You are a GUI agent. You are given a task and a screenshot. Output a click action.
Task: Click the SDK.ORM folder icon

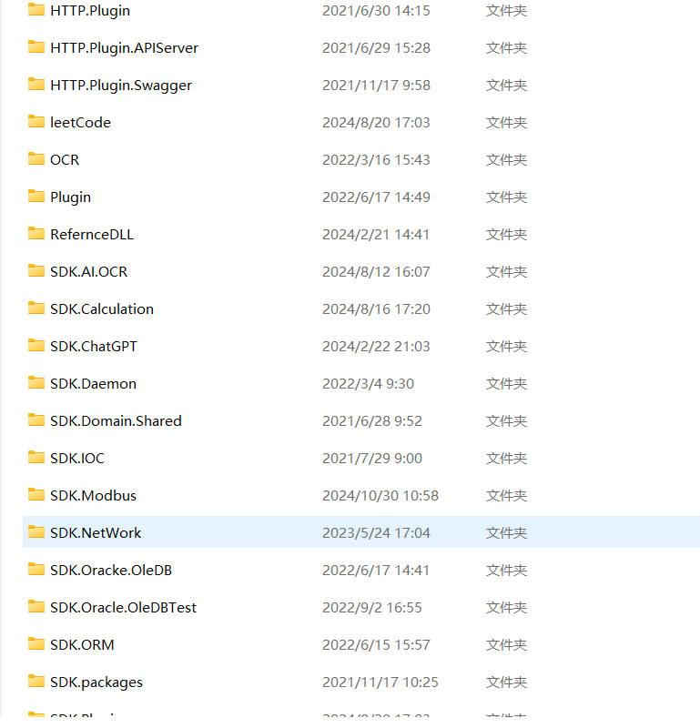coord(36,643)
